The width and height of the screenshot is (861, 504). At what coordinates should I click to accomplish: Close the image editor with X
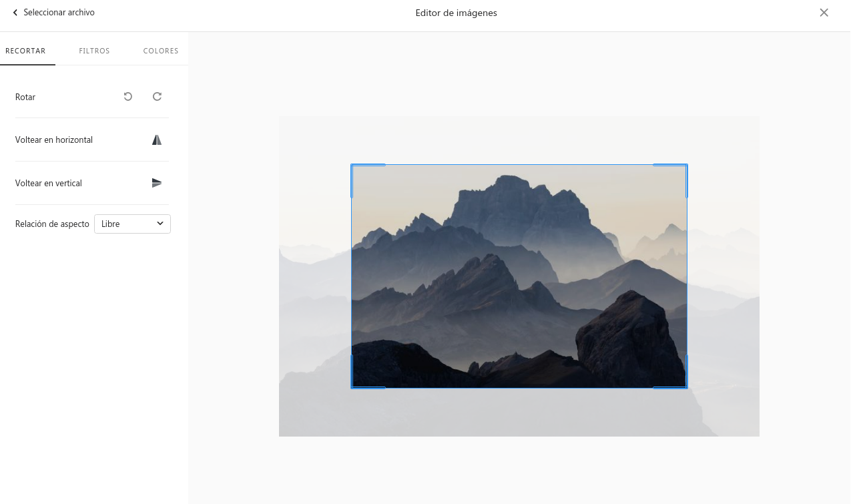824,13
